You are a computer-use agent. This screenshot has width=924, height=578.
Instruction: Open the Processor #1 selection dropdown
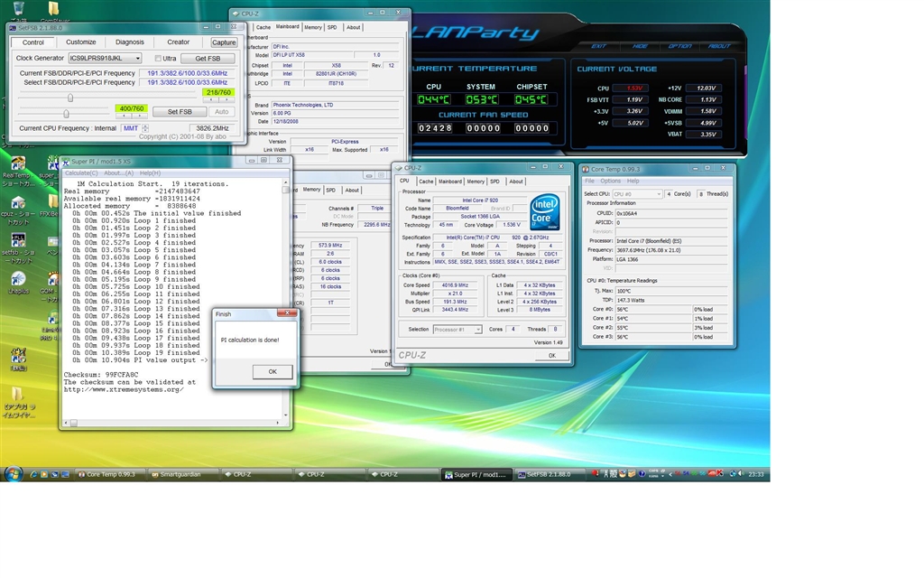point(477,330)
